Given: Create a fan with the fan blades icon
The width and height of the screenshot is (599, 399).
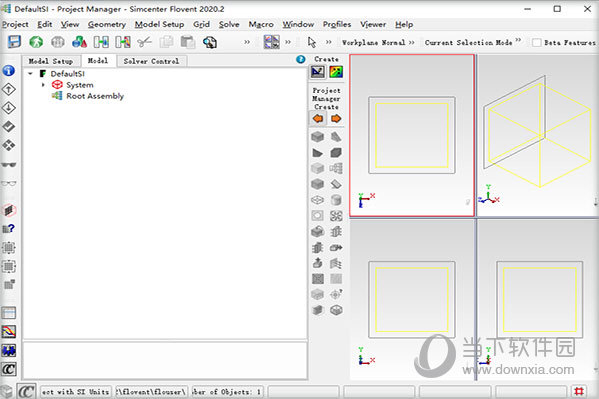Looking at the screenshot, I should point(336,216).
